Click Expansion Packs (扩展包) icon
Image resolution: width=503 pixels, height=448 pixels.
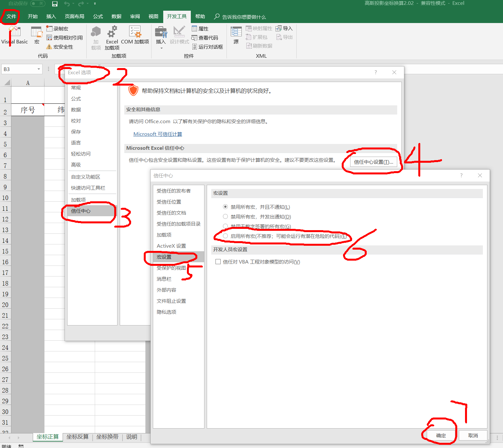click(249, 37)
